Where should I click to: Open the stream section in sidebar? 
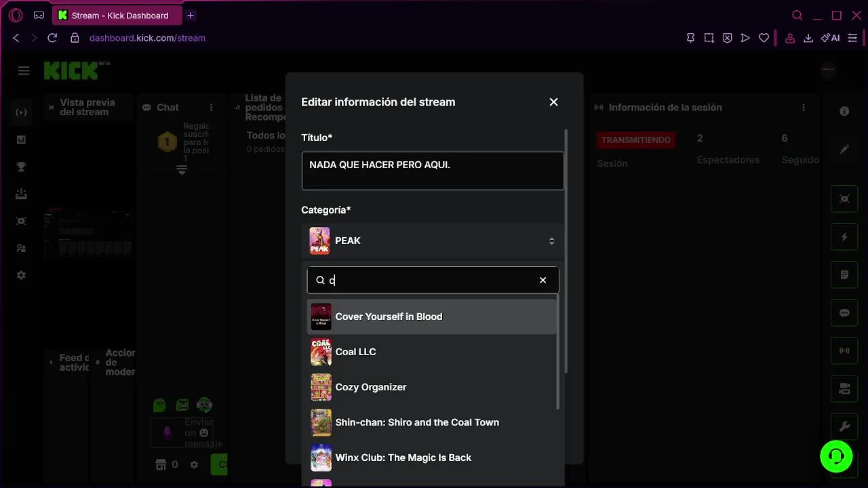coord(21,113)
